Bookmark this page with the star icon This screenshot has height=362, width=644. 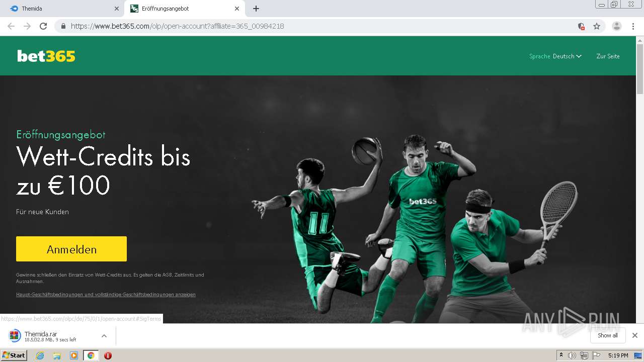[x=597, y=26]
